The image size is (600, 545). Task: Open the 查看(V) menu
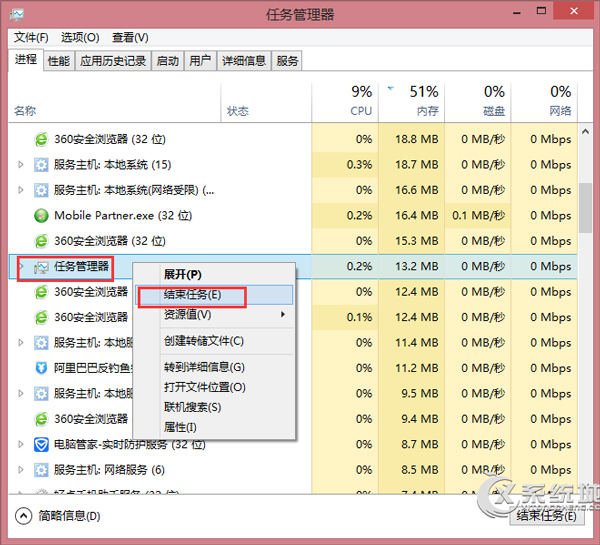tap(130, 38)
